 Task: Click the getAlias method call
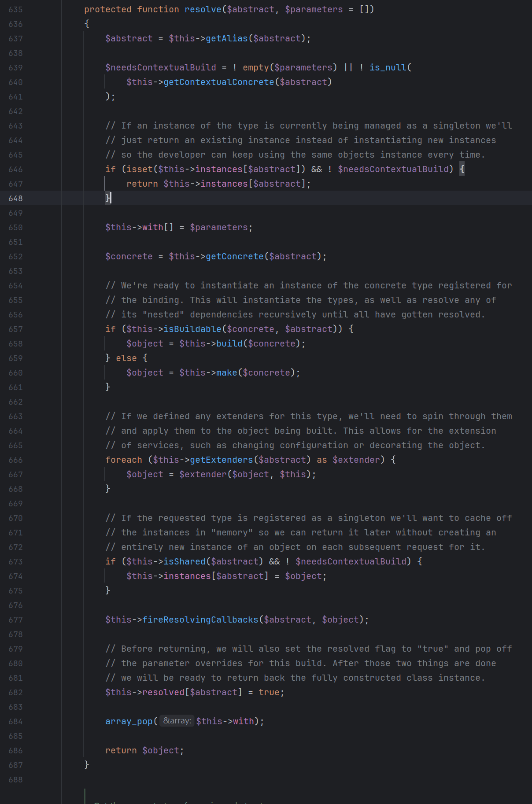227,39
